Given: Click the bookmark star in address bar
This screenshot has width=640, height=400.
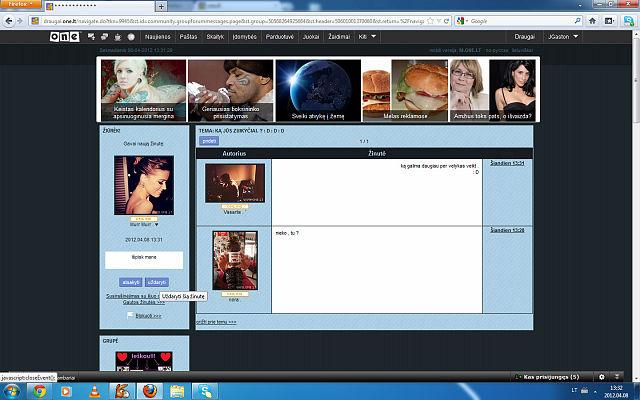Looking at the screenshot, I should 430,21.
